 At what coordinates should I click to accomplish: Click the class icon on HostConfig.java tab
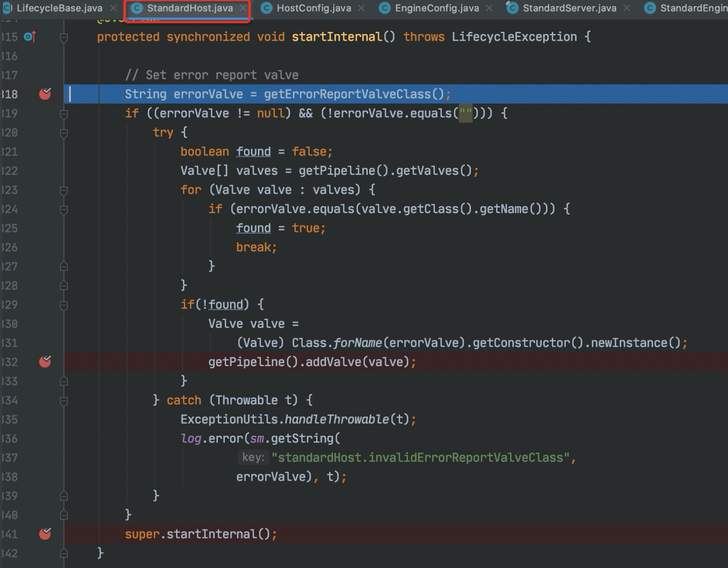[x=266, y=8]
